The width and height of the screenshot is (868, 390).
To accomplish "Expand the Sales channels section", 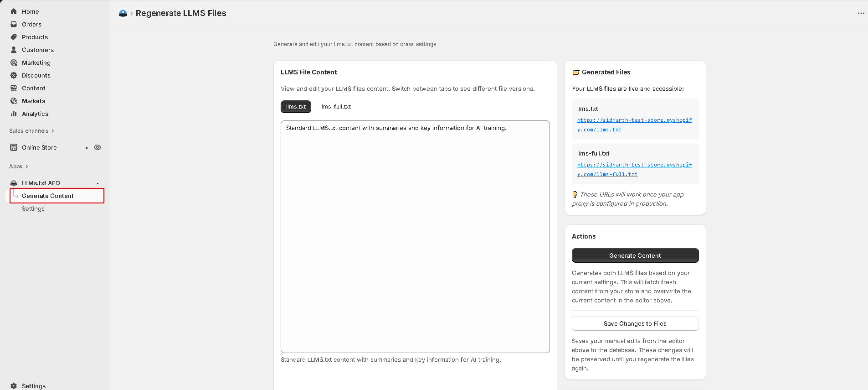I will click(53, 131).
